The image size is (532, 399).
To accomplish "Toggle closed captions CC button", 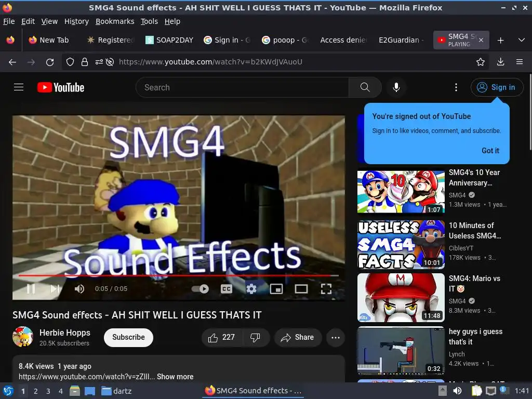I will point(227,289).
